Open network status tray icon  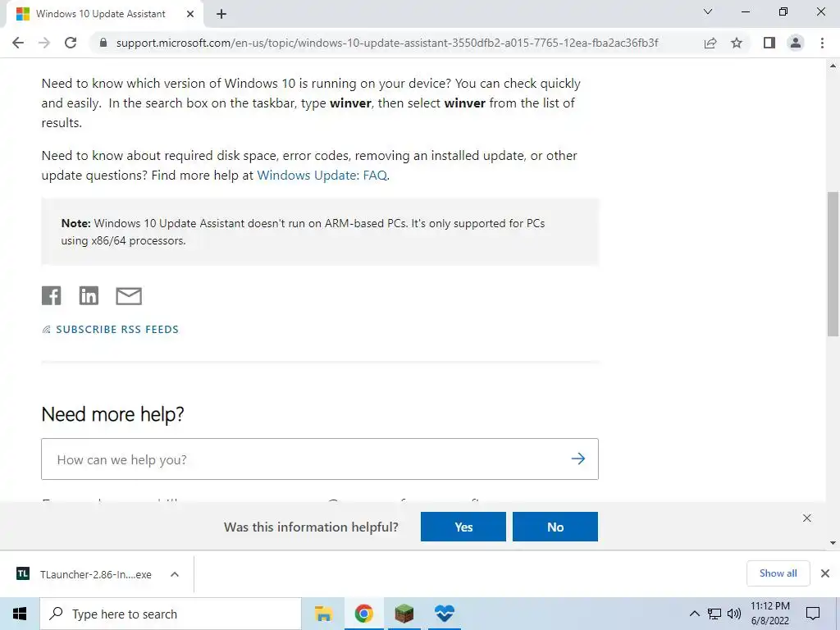pyautogui.click(x=714, y=614)
